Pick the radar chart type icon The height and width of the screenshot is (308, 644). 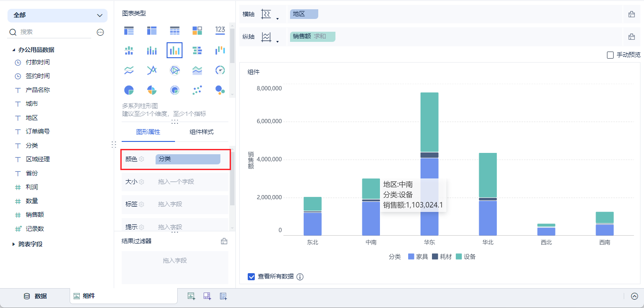click(x=175, y=70)
